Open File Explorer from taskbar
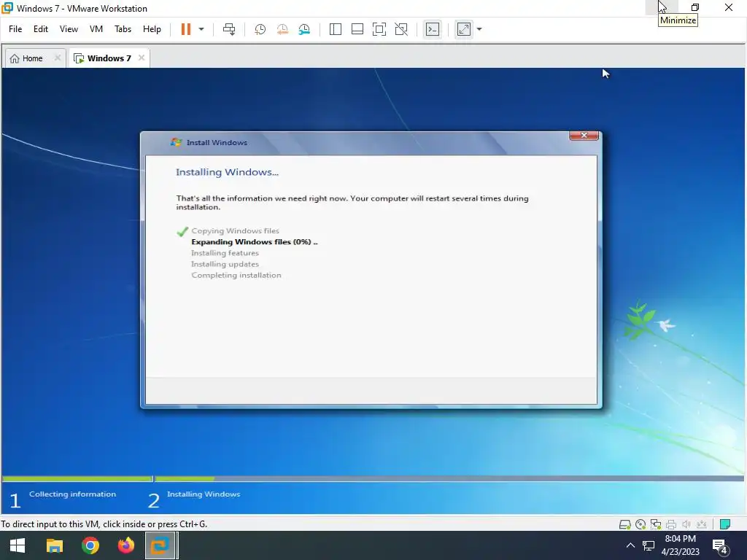747x560 pixels. pos(54,545)
